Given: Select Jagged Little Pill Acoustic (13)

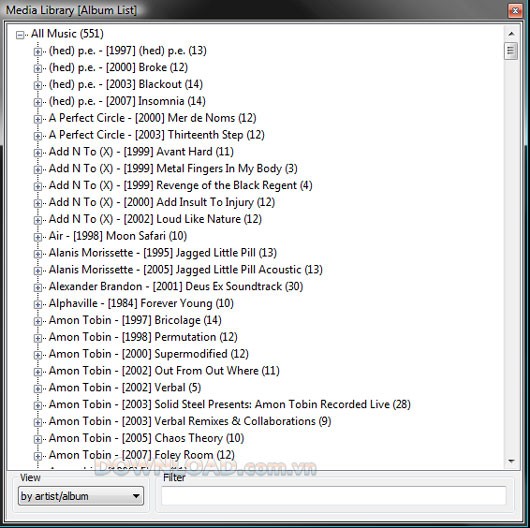Looking at the screenshot, I should pyautogui.click(x=186, y=269).
